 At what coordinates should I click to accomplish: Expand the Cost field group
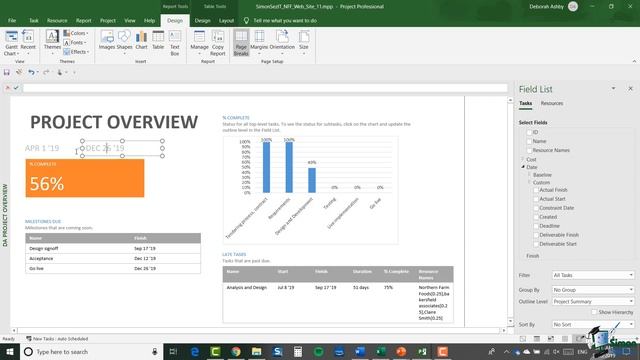tap(523, 159)
